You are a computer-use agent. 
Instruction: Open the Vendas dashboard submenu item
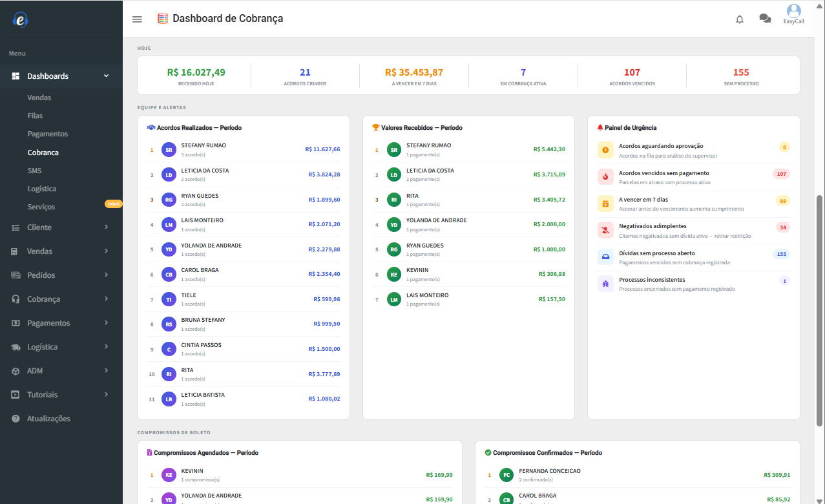[39, 98]
